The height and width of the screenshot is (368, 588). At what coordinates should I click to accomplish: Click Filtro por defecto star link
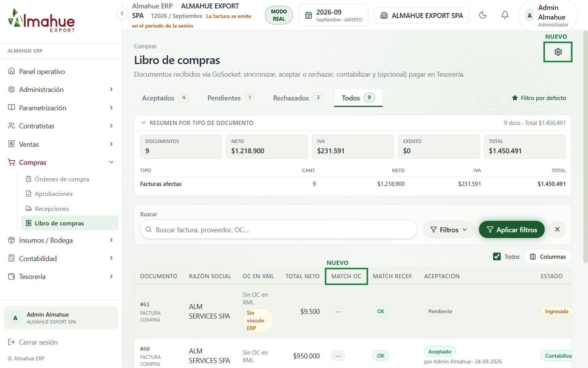tap(539, 98)
